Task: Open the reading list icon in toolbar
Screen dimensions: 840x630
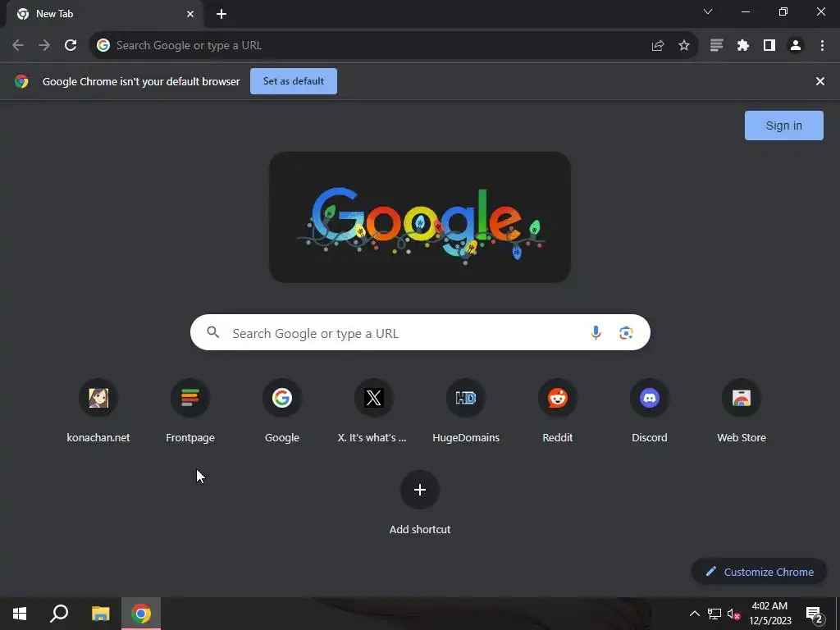Action: (x=716, y=46)
